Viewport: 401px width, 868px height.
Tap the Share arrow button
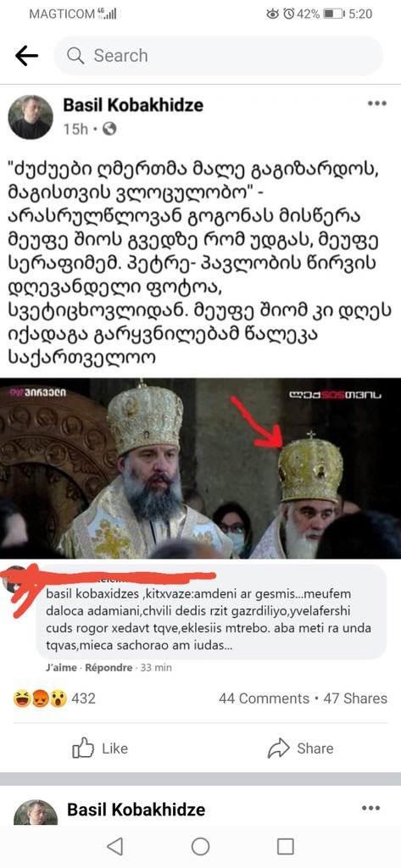click(301, 748)
